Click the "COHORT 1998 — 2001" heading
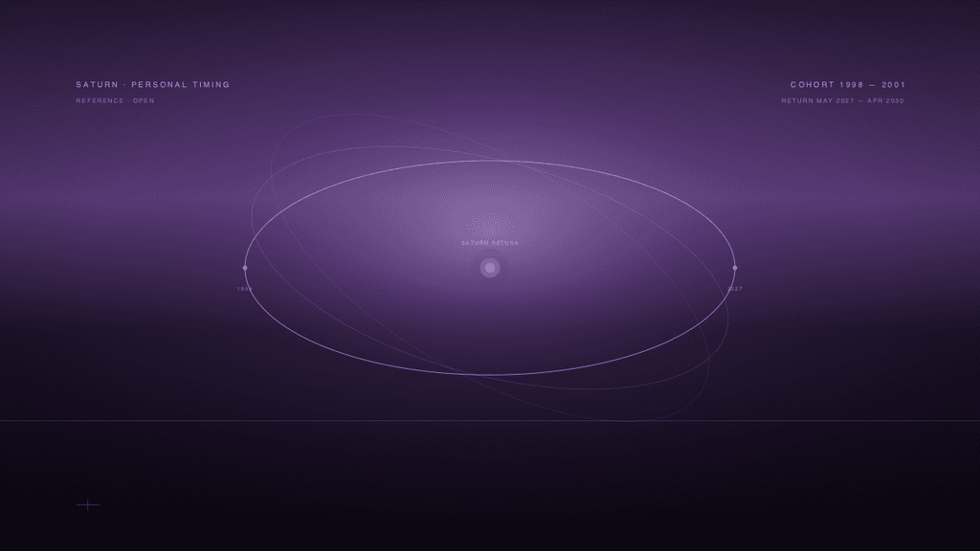The image size is (980, 551). [x=848, y=84]
